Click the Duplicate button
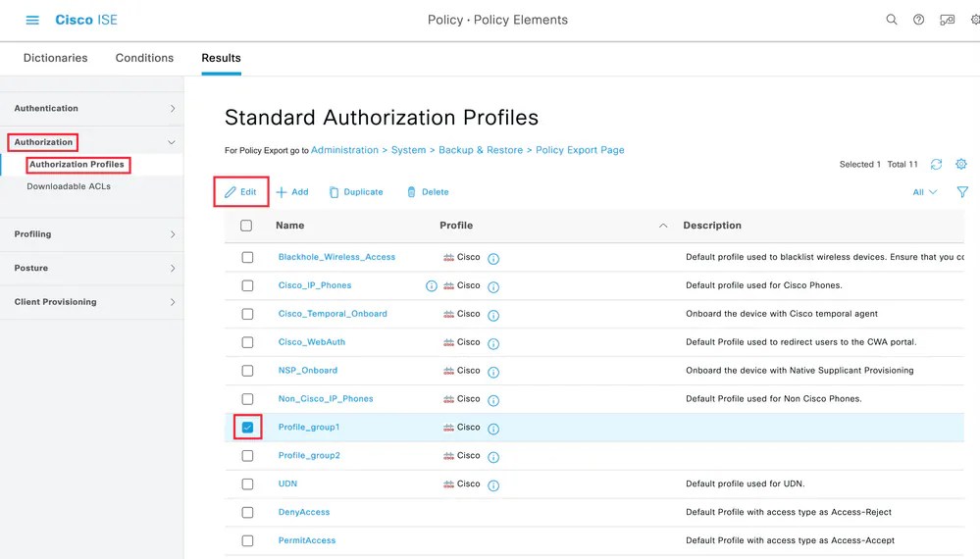Screen dimensions: 980x559 pos(356,192)
